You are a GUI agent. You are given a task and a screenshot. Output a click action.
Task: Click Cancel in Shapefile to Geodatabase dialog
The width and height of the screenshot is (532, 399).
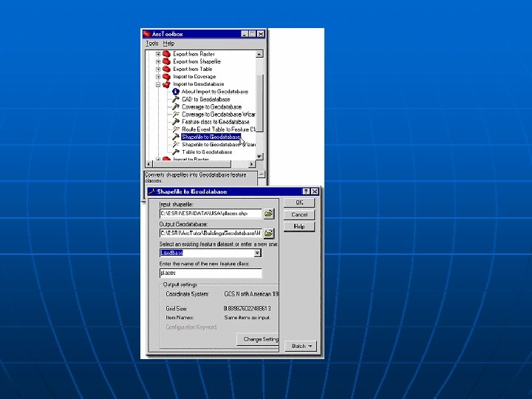299,214
